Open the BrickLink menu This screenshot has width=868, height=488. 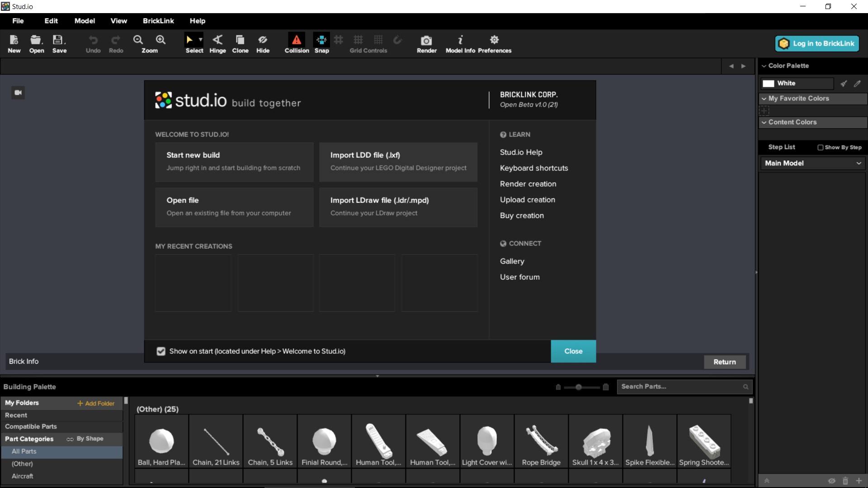click(x=158, y=21)
